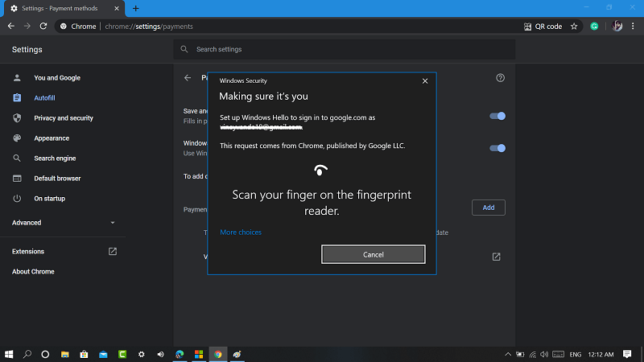This screenshot has height=362, width=644.
Task: Toggle the Save and fill payment methods switch
Action: click(x=497, y=116)
